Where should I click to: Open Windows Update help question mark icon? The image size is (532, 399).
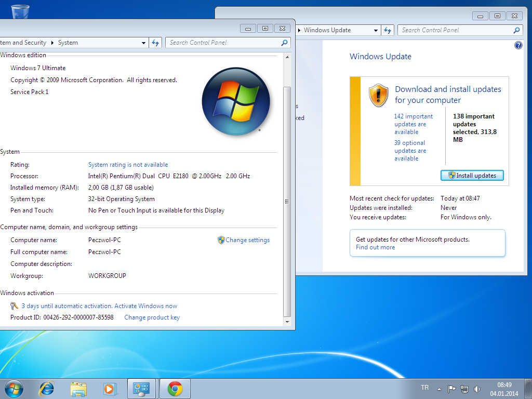point(518,45)
